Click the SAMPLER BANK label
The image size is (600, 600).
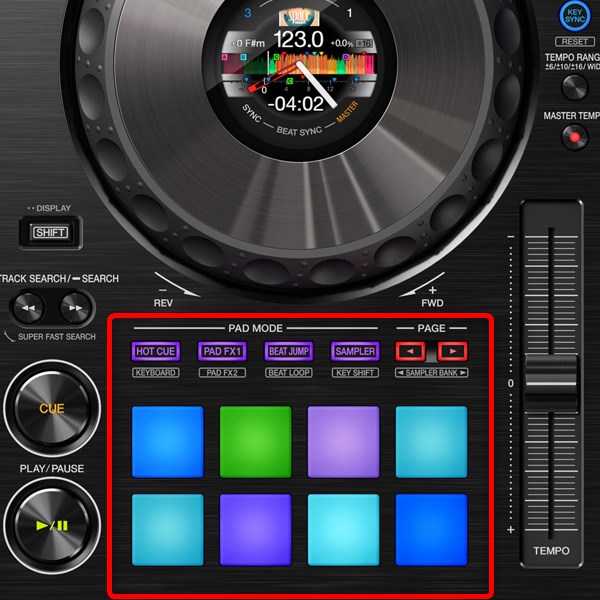(x=432, y=372)
